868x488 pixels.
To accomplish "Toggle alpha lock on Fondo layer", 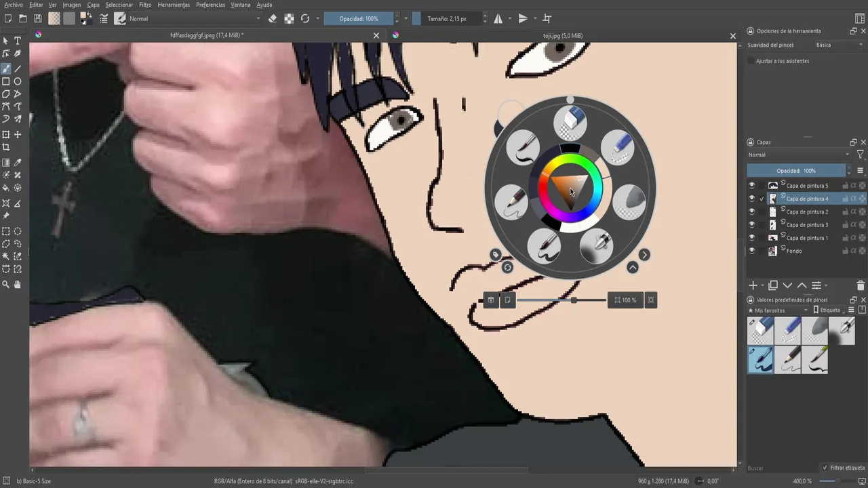I will 854,251.
